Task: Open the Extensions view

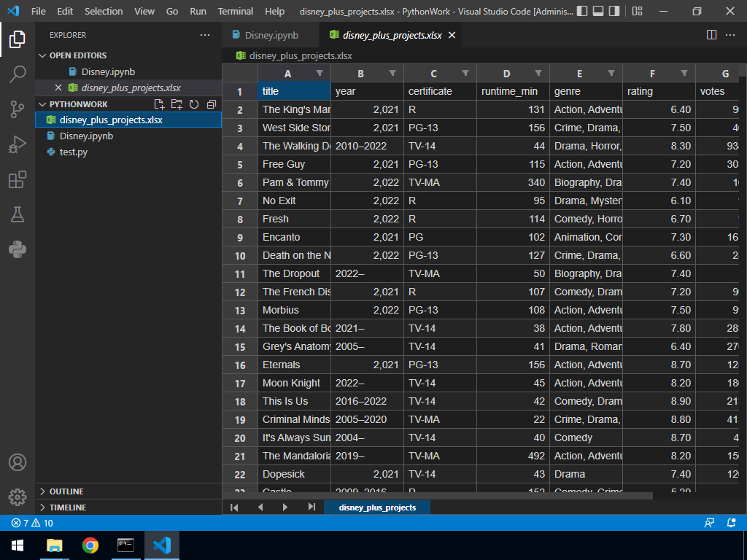Action: tap(18, 179)
